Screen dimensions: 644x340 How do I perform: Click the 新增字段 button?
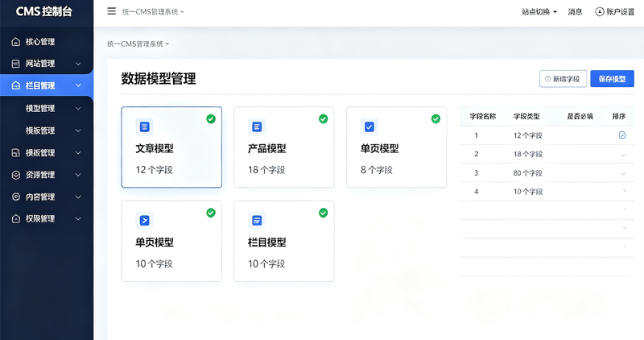pos(563,78)
